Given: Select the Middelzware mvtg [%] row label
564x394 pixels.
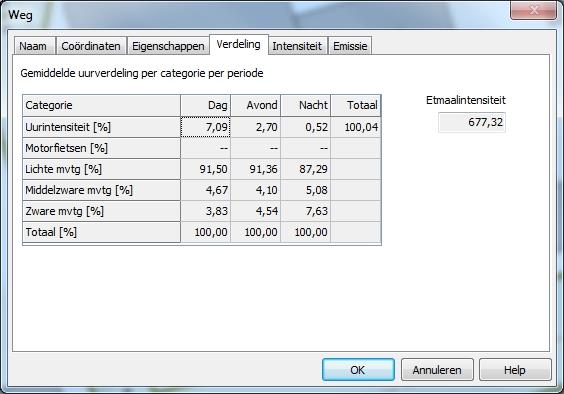Looking at the screenshot, I should point(101,190).
